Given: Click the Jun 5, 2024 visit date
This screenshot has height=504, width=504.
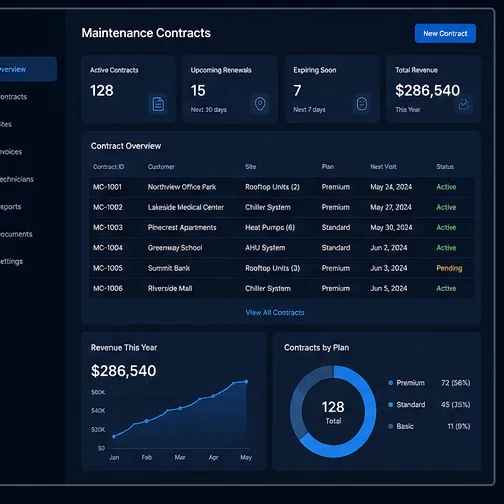Looking at the screenshot, I should point(389,288).
